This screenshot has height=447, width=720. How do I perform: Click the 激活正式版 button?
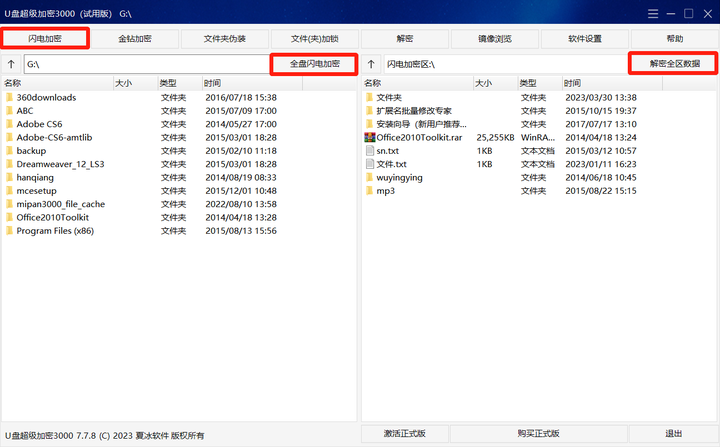coord(405,433)
